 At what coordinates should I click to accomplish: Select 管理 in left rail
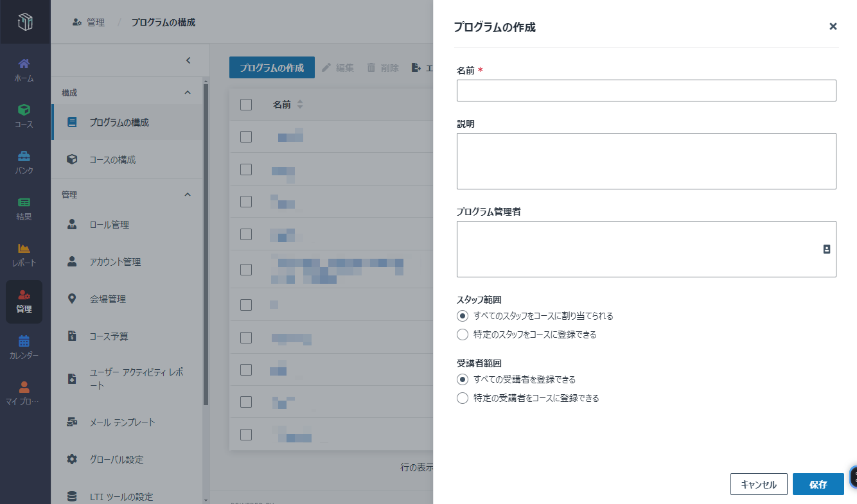24,301
